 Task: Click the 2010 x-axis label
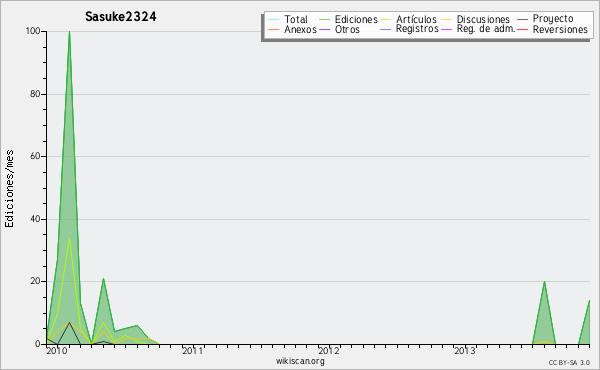point(57,351)
